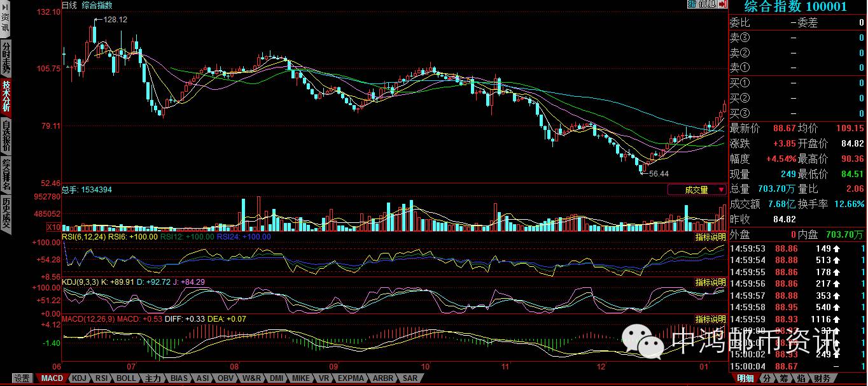Switch to the 明细 detail tab
The image size is (868, 386).
coord(745,378)
